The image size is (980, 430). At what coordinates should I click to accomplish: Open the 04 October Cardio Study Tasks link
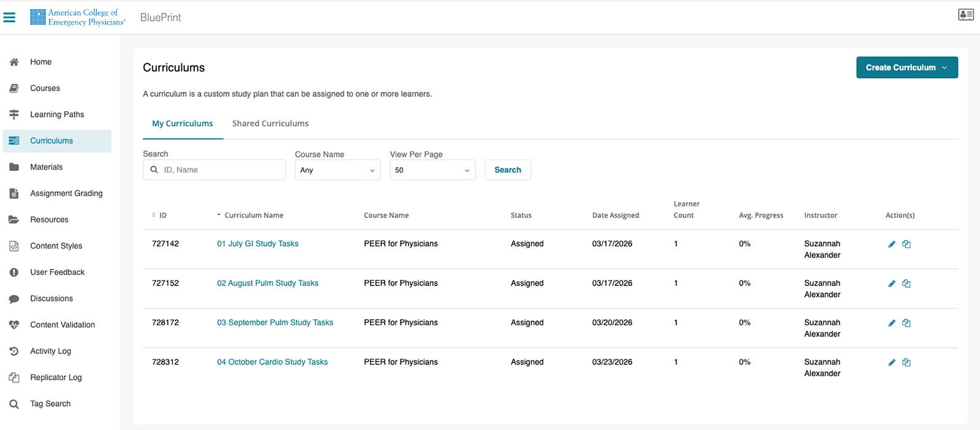point(272,362)
